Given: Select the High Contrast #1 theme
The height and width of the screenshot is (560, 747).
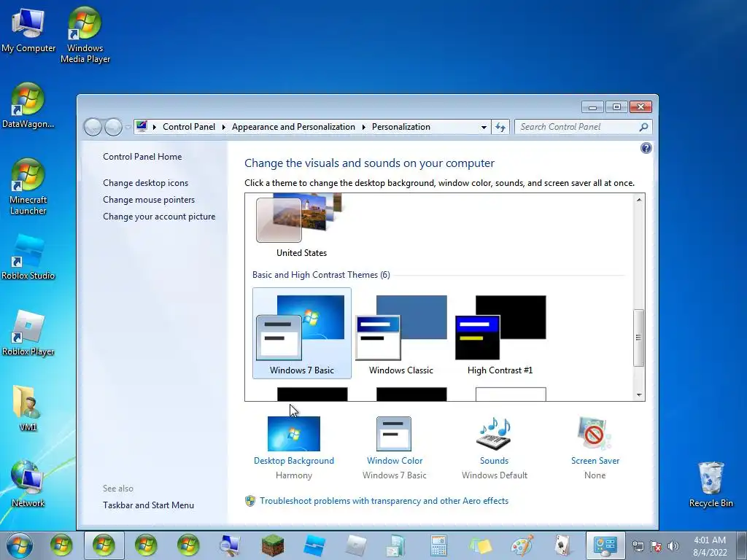Looking at the screenshot, I should (500, 333).
